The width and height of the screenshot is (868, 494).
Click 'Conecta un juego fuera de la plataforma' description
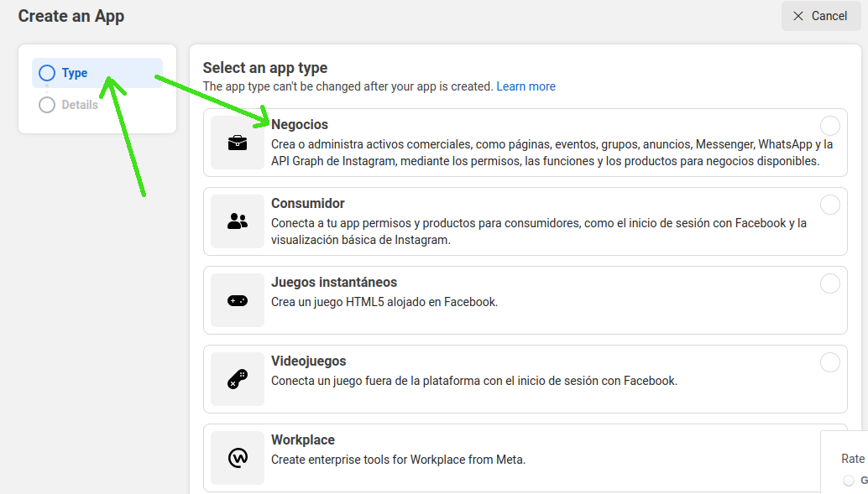point(473,381)
